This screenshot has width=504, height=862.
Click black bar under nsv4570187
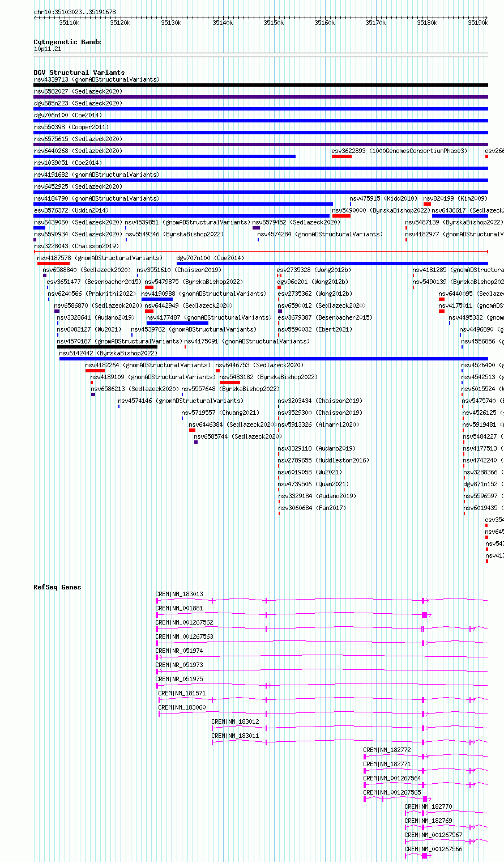coord(106,347)
